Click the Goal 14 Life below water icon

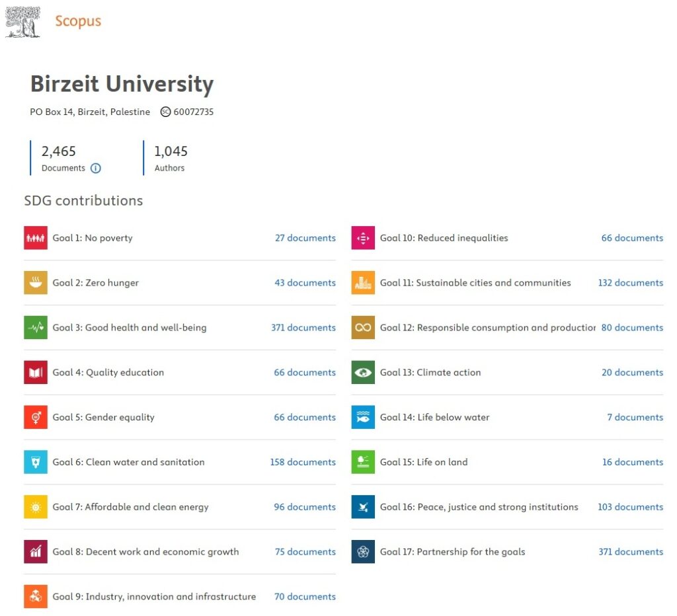[x=363, y=418]
